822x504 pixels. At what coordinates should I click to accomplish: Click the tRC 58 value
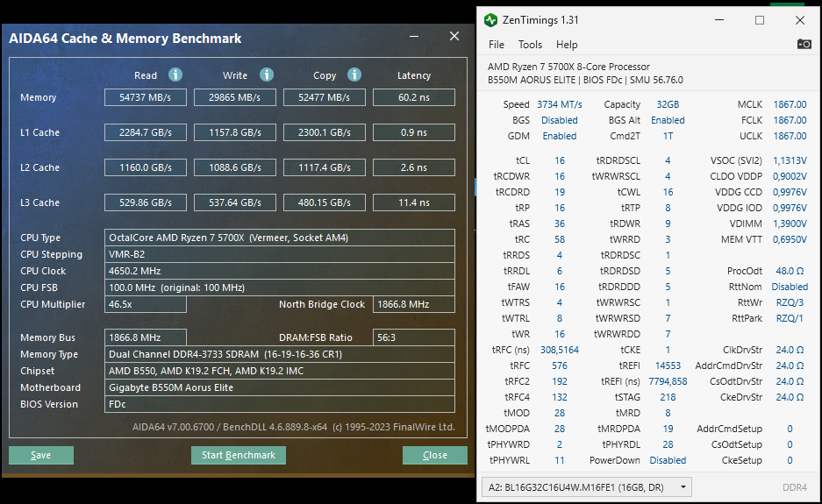pyautogui.click(x=560, y=239)
